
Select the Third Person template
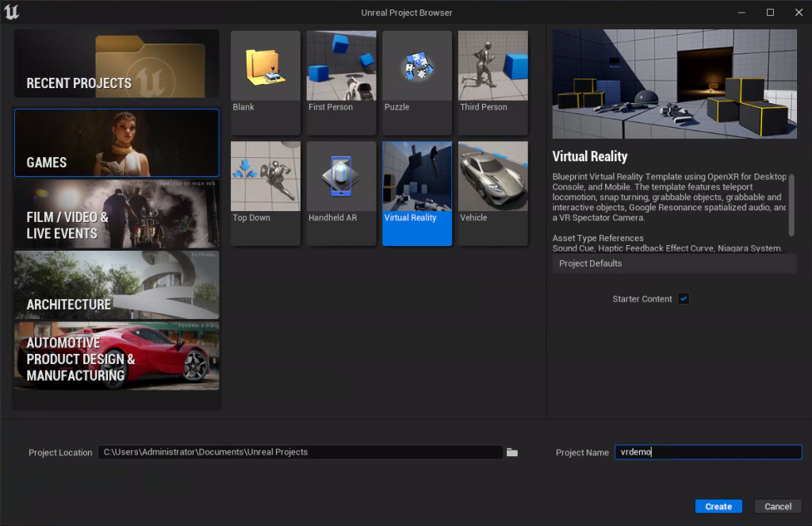[x=493, y=83]
